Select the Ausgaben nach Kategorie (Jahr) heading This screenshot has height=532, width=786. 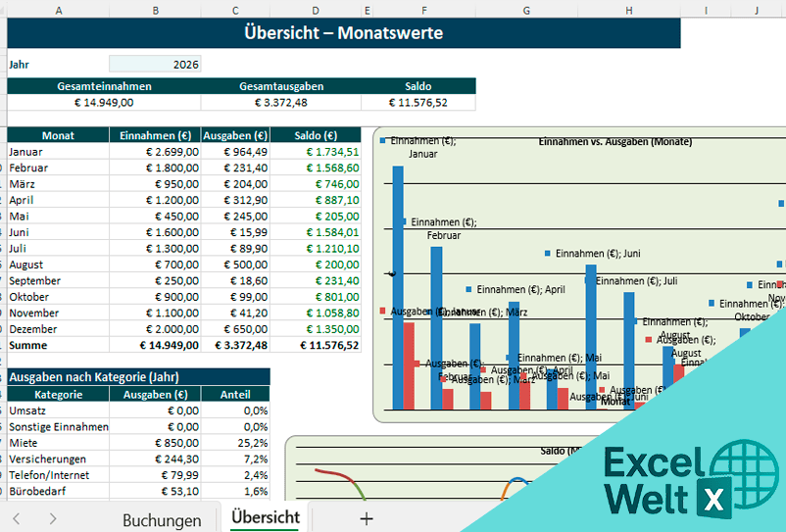click(x=137, y=376)
